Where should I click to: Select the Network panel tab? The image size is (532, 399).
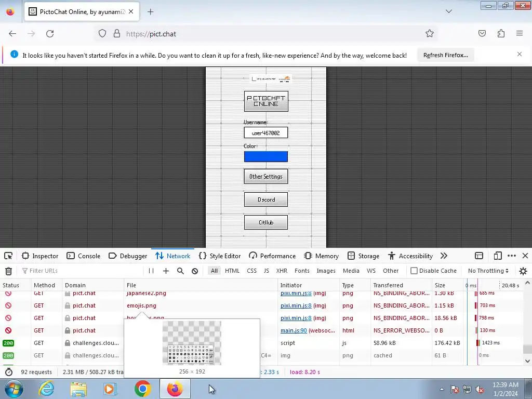tap(172, 256)
